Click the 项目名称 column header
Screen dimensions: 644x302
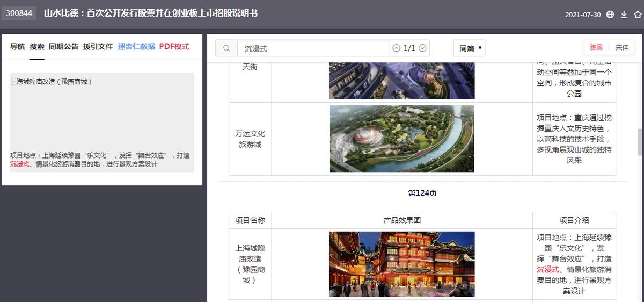pos(250,220)
